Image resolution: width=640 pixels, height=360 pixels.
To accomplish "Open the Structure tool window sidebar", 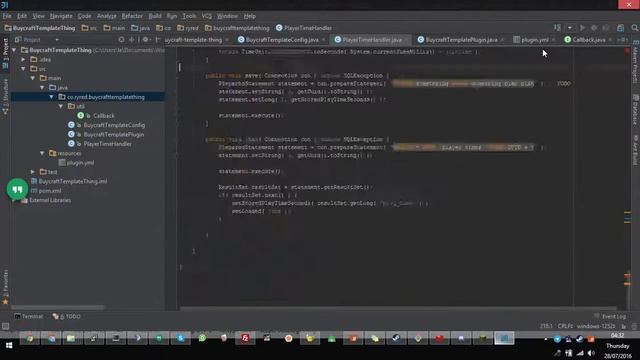I will 5,96.
